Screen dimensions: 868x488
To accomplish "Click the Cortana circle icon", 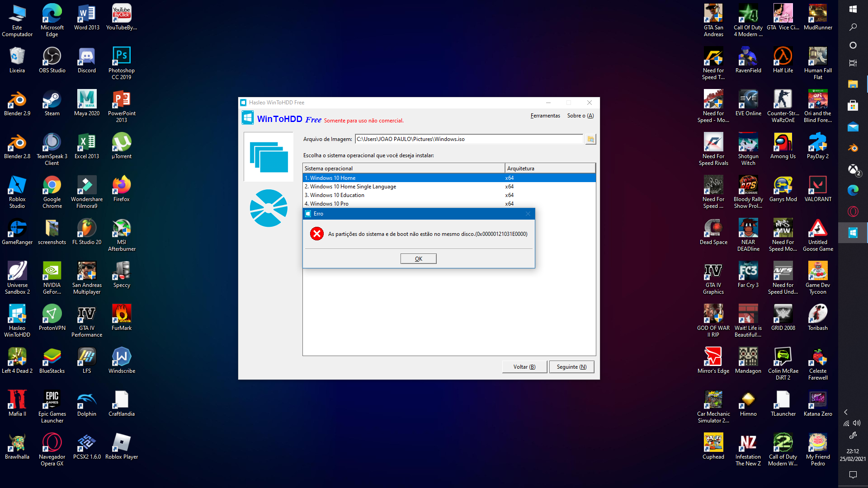I will point(853,45).
